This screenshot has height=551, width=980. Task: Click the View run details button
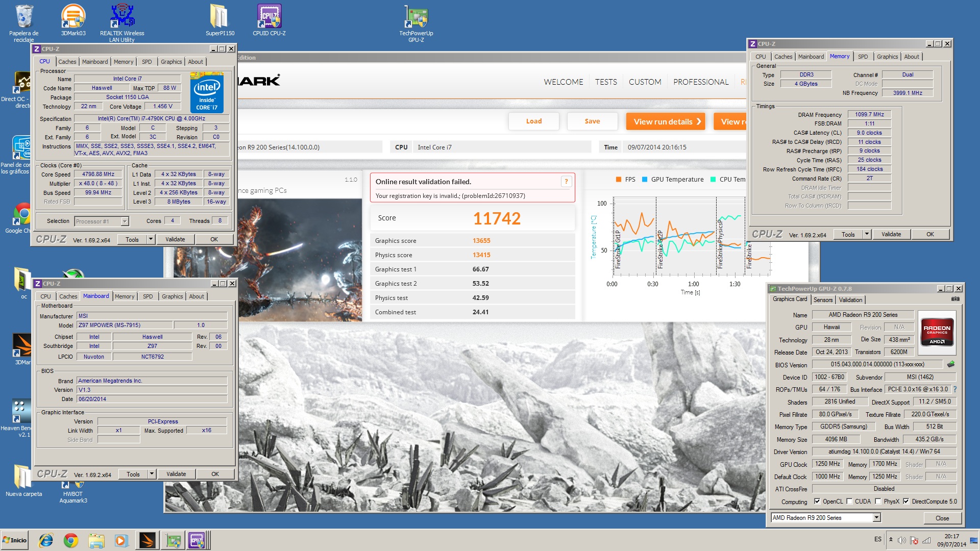[665, 121]
